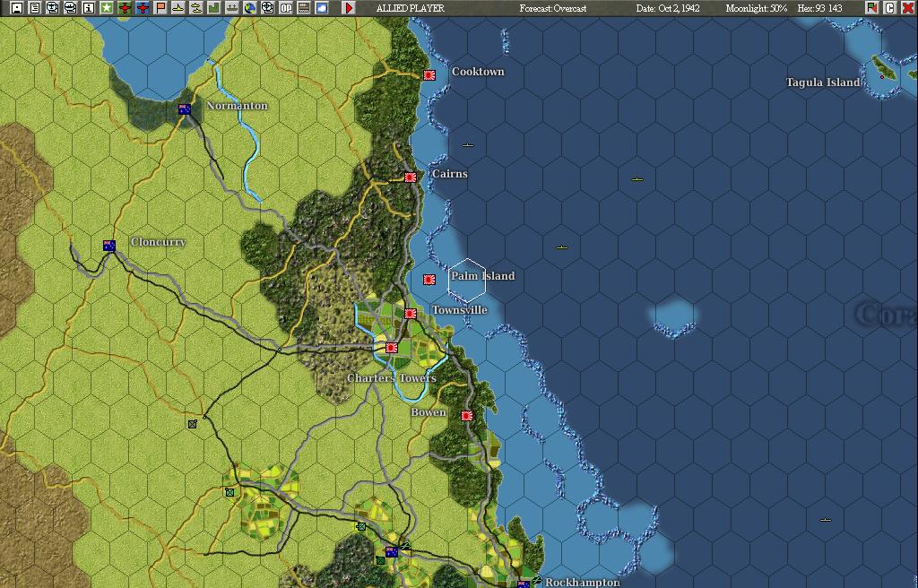Select the Australian flag base at Normanton
The image size is (918, 588).
click(185, 109)
